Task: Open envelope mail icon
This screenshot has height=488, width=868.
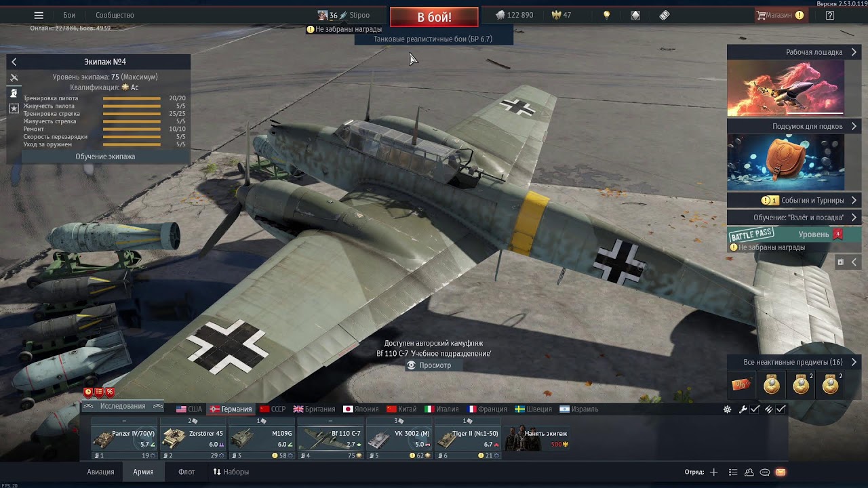Action: [x=781, y=472]
